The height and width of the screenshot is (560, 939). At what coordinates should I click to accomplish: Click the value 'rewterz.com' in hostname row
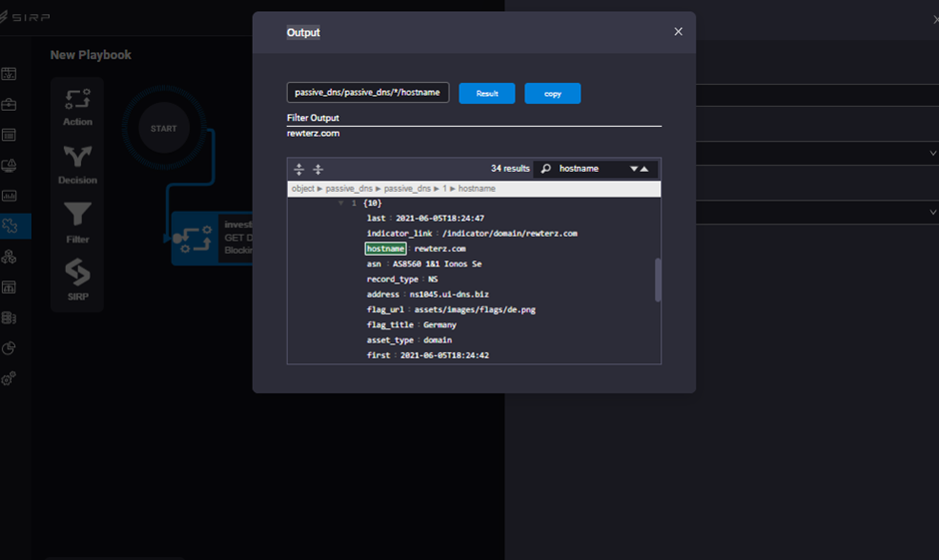[440, 249]
